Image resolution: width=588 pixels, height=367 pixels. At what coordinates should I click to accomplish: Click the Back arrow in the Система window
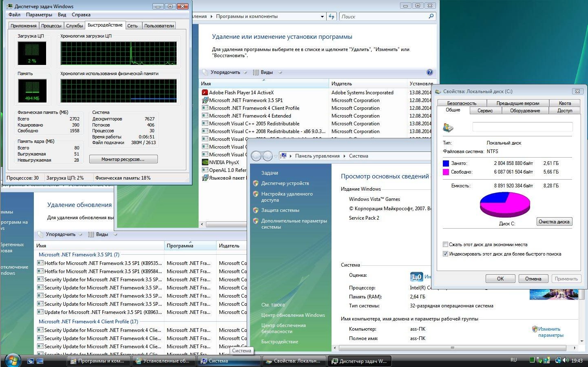(x=256, y=156)
